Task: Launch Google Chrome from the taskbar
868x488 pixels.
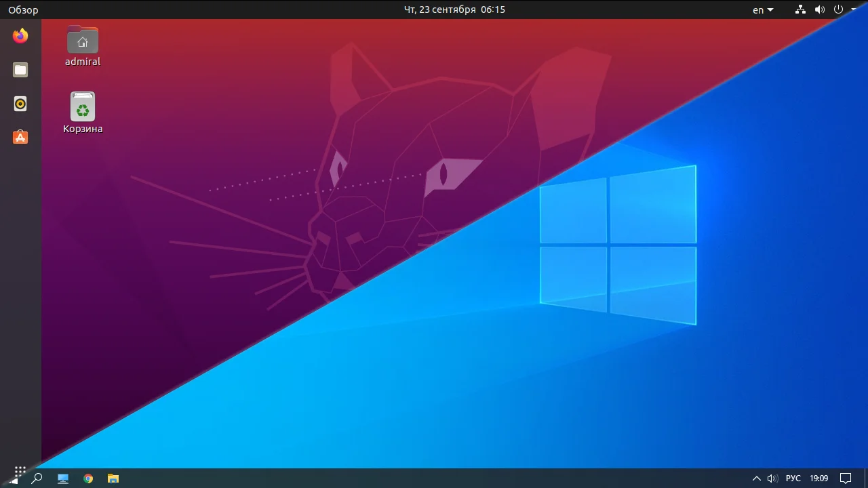Action: tap(88, 478)
